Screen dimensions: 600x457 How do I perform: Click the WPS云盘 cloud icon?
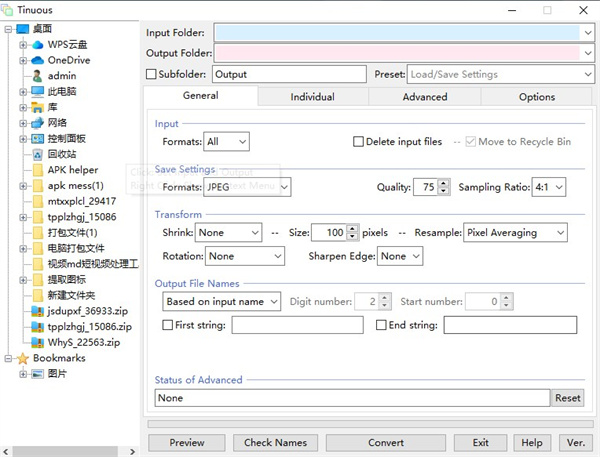[37, 44]
